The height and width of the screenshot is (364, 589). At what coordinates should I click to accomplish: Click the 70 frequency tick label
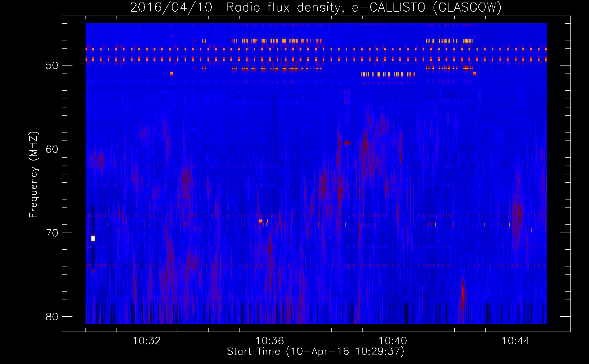(x=52, y=233)
